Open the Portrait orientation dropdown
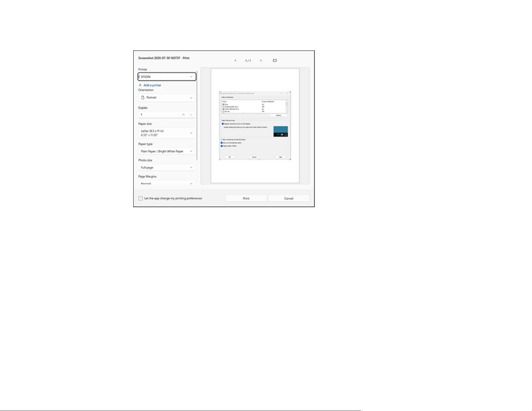 (167, 98)
